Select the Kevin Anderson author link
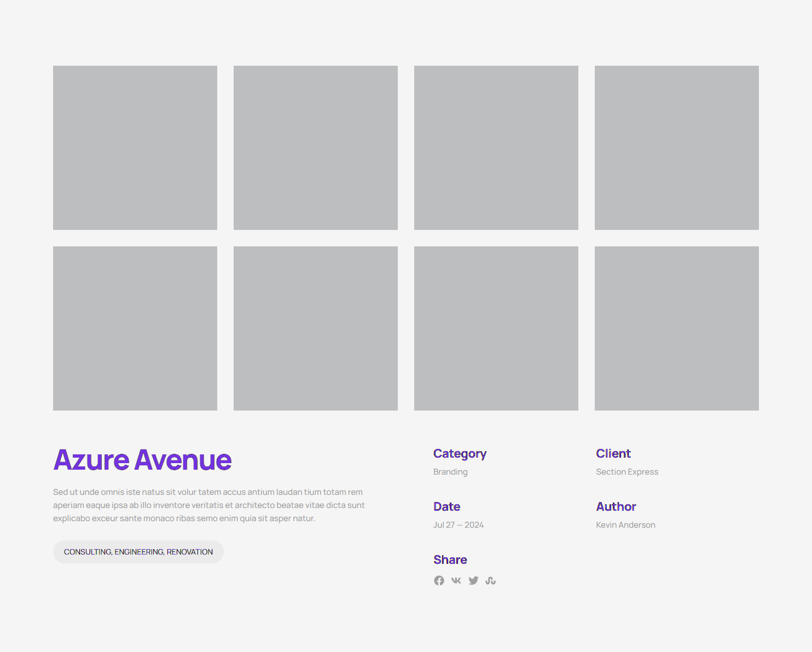Viewport: 812px width, 652px height. coord(625,524)
